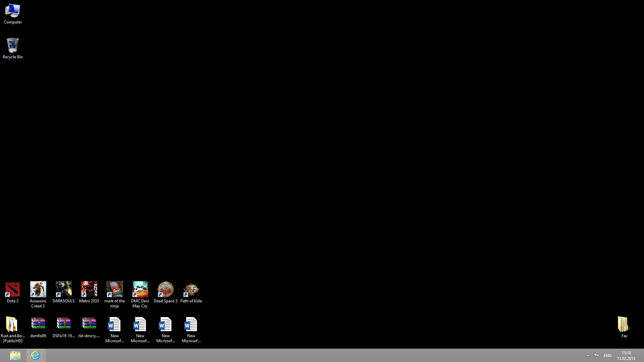This screenshot has height=362, width=644.
Task: Select the first New Microsoft Word document
Action: 115,324
